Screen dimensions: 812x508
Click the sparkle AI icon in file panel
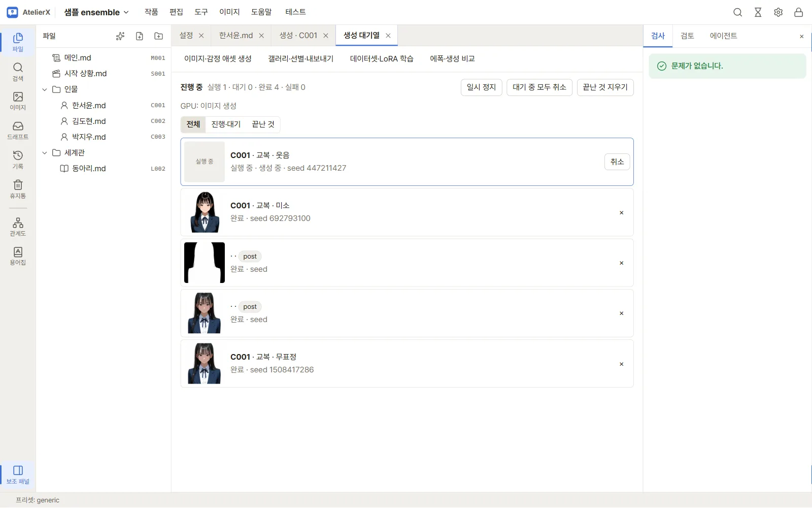(120, 36)
